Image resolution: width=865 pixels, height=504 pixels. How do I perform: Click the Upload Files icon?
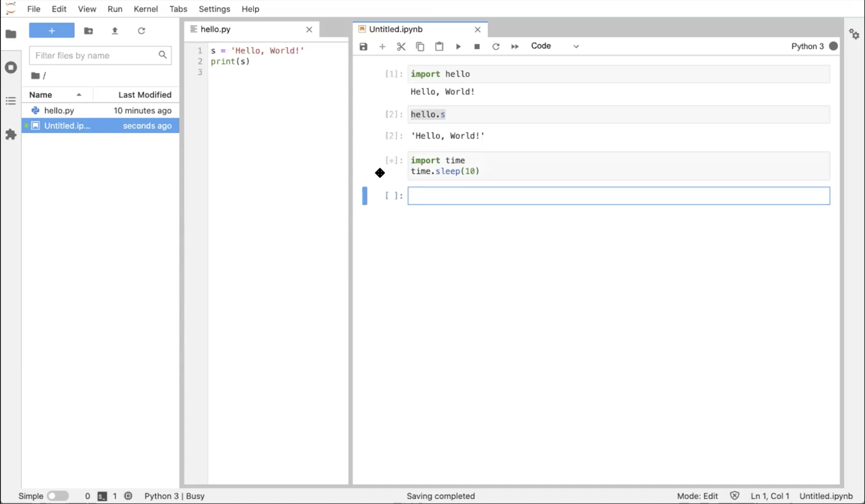pyautogui.click(x=115, y=31)
